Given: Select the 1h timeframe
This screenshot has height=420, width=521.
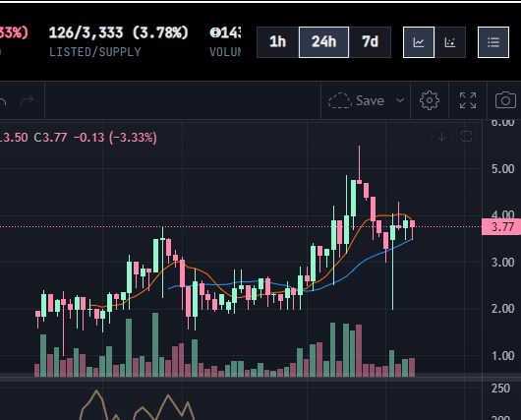Looking at the screenshot, I should 278,42.
